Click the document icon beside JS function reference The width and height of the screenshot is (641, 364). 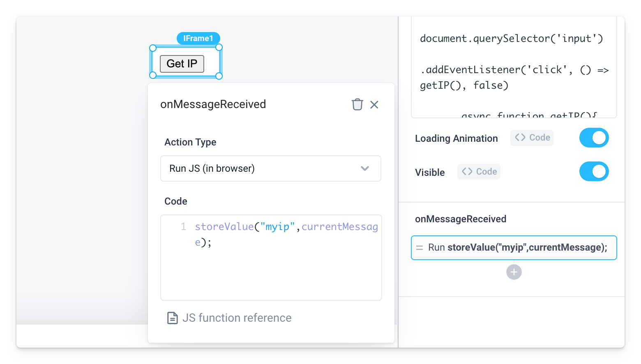[173, 318]
